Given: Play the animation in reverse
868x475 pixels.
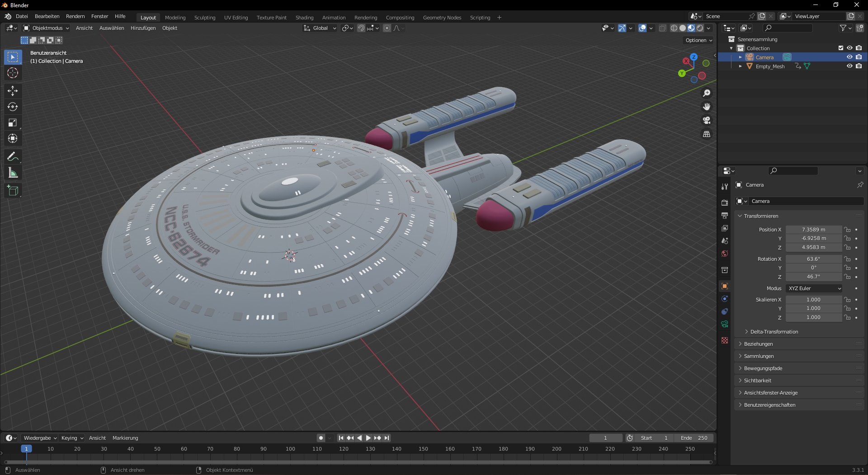Looking at the screenshot, I should click(x=359, y=438).
